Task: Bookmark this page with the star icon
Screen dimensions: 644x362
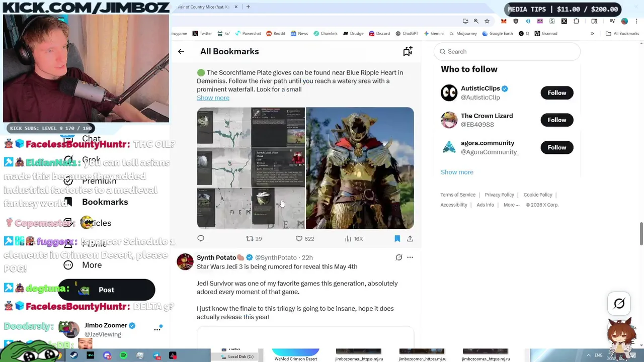Action: pos(487,21)
